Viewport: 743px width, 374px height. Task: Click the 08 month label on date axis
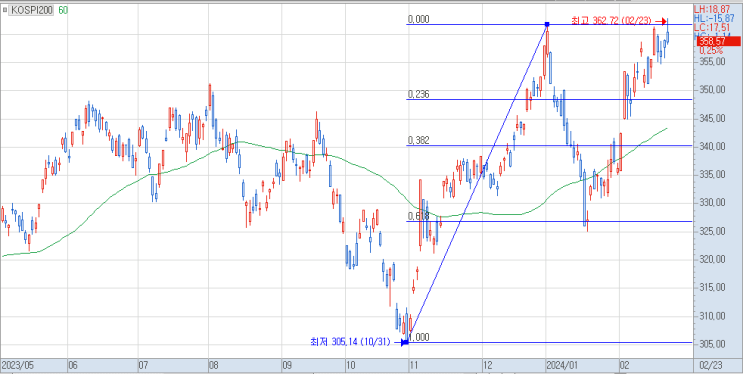(x=214, y=366)
